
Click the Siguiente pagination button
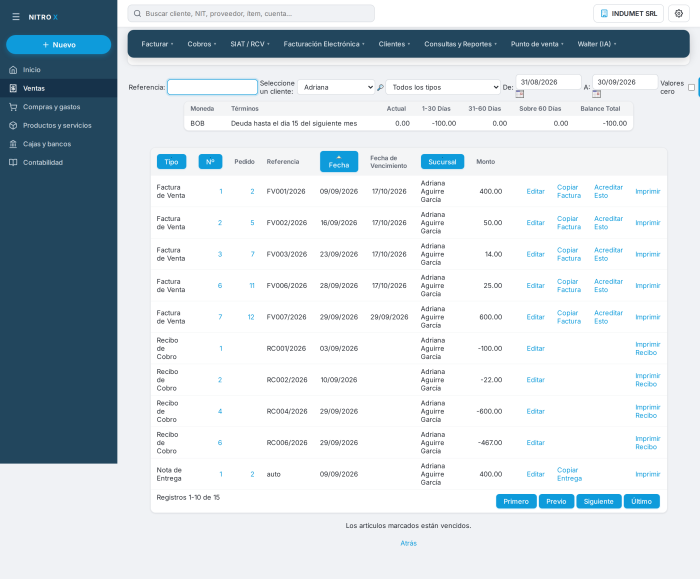pos(599,501)
